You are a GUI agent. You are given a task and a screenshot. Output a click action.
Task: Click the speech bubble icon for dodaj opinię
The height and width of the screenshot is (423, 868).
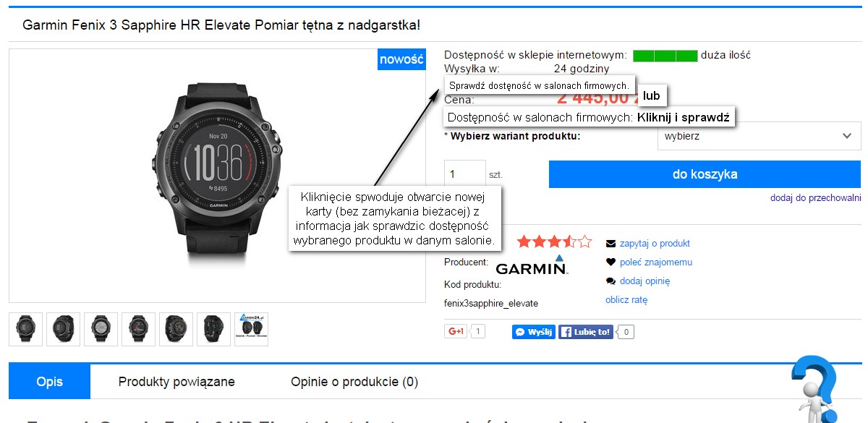[610, 281]
